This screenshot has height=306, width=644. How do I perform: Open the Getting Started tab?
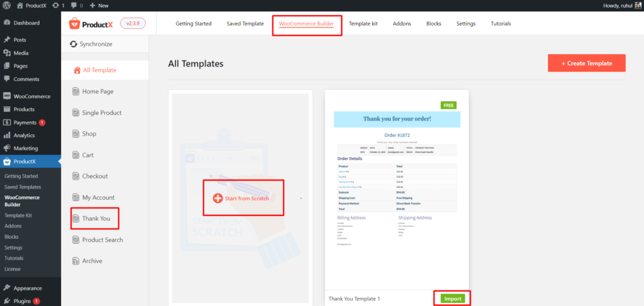coord(194,24)
